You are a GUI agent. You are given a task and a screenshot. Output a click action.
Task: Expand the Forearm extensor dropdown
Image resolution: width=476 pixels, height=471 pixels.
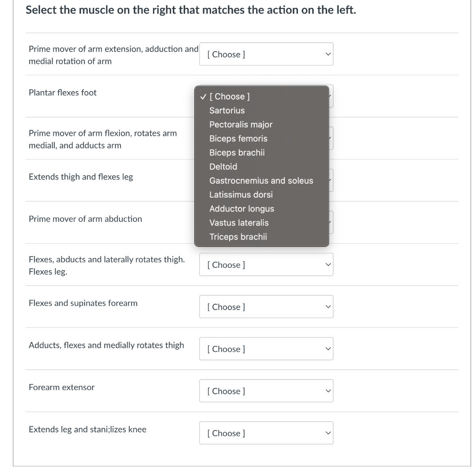point(266,391)
